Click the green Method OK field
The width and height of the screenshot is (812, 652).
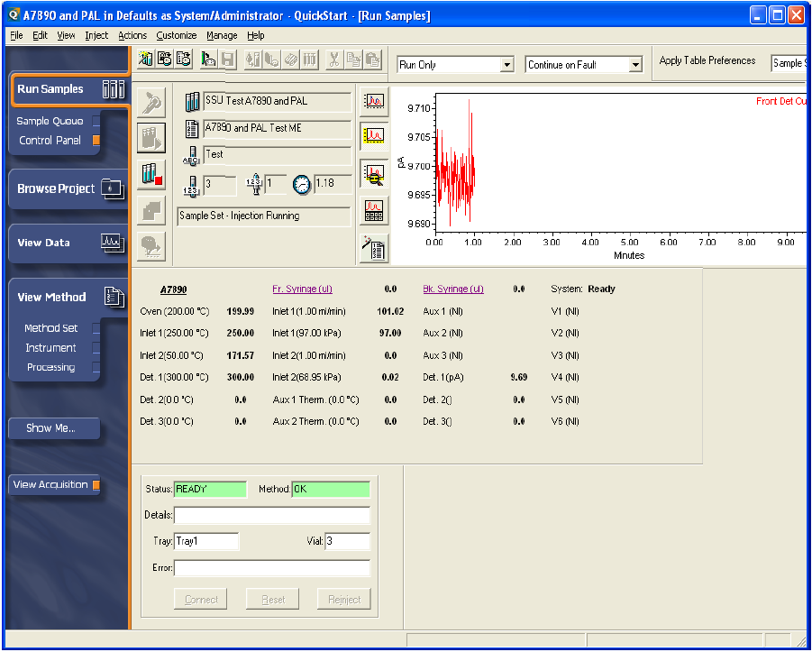tap(331, 490)
